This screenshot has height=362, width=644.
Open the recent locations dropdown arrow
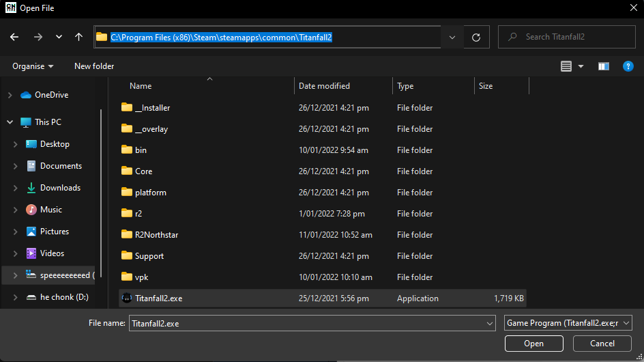pyautogui.click(x=59, y=37)
